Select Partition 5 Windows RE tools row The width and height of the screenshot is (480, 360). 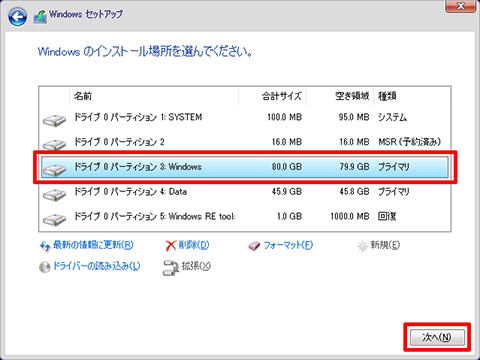click(245, 217)
